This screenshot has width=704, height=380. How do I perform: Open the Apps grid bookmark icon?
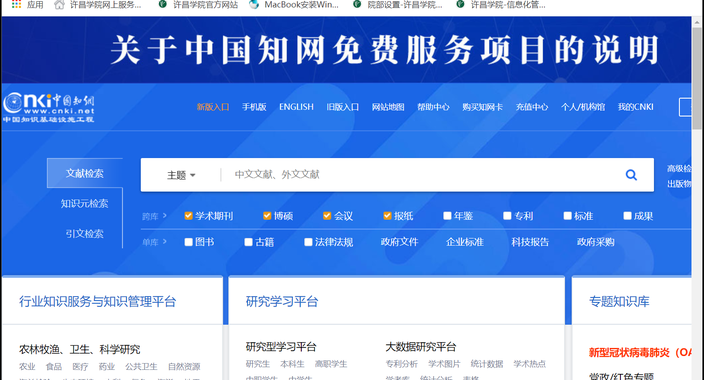[17, 4]
